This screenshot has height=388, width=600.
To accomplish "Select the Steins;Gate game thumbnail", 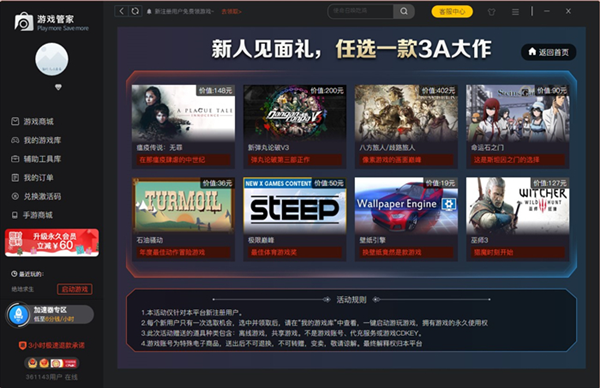I will pos(517,113).
